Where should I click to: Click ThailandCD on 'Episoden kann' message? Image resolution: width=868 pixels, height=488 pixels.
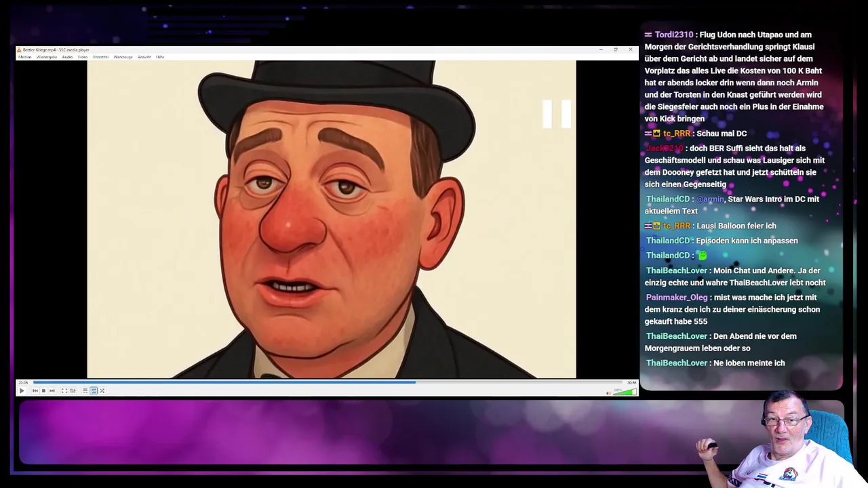tap(668, 241)
